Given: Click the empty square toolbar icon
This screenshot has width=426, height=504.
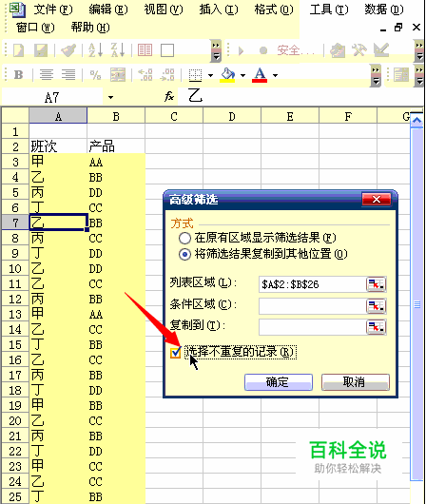Looking at the screenshot, I should pos(167,50).
